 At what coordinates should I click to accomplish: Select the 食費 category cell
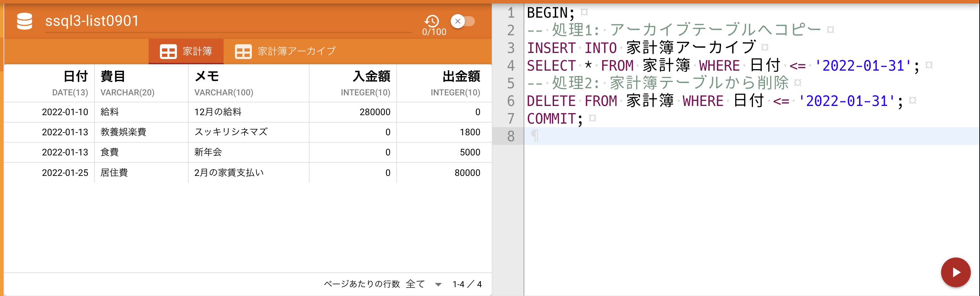[141, 152]
